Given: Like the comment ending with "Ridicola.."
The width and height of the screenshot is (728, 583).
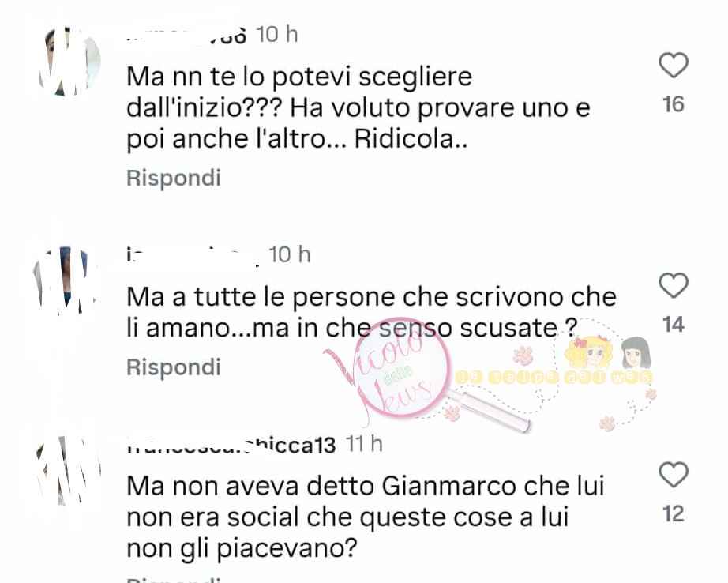Looking at the screenshot, I should click(x=674, y=65).
